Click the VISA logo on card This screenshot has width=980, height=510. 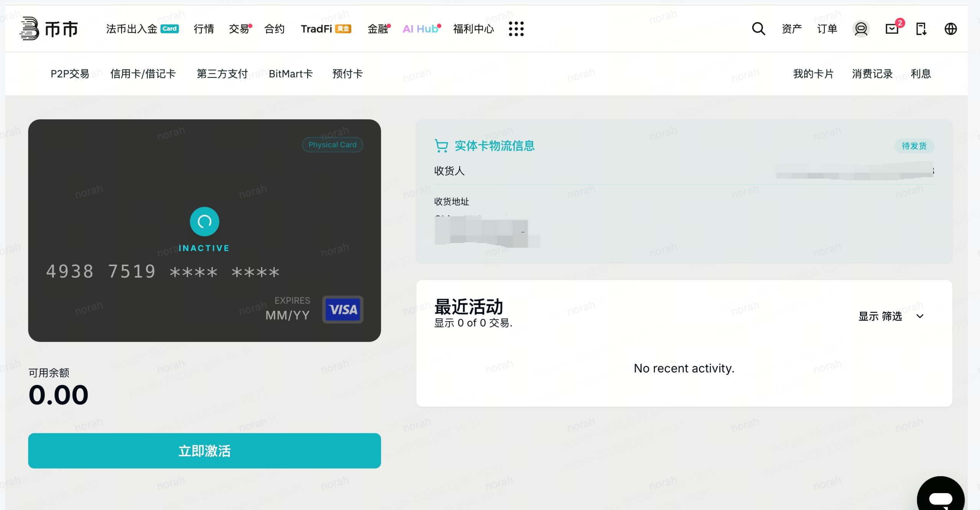click(x=343, y=309)
